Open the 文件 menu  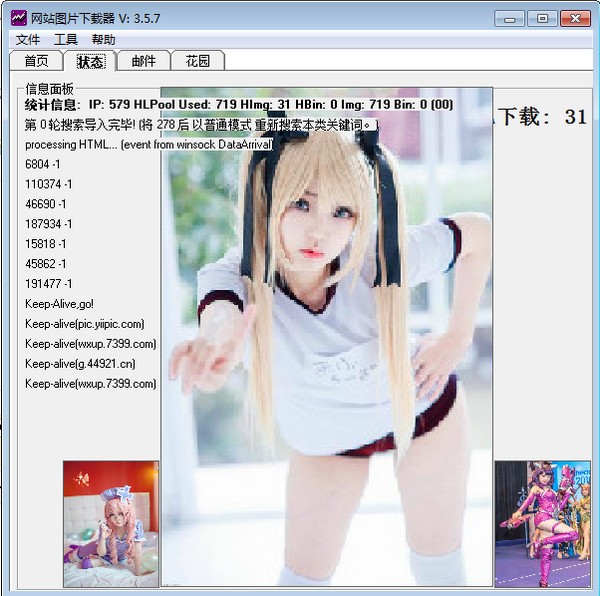pos(28,39)
